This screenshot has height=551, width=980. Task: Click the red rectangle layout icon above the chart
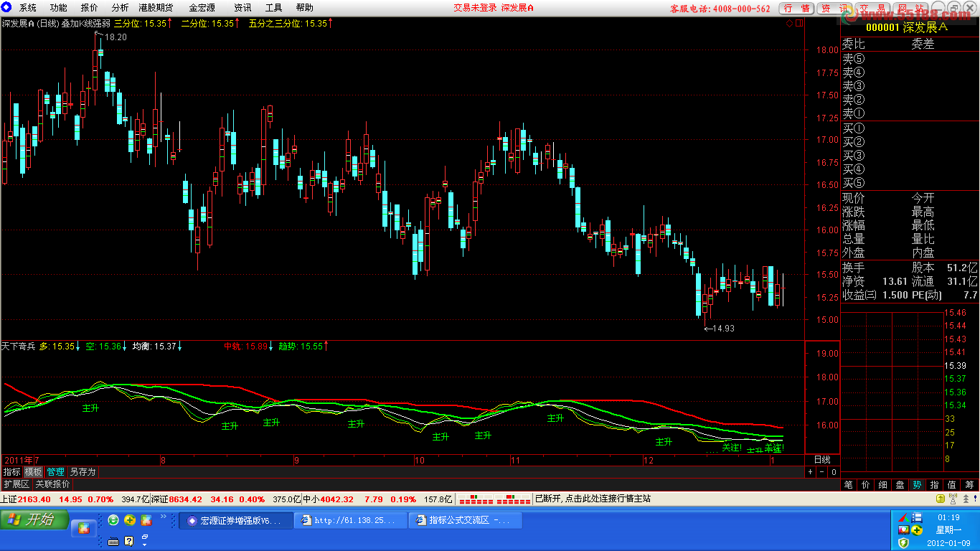799,23
